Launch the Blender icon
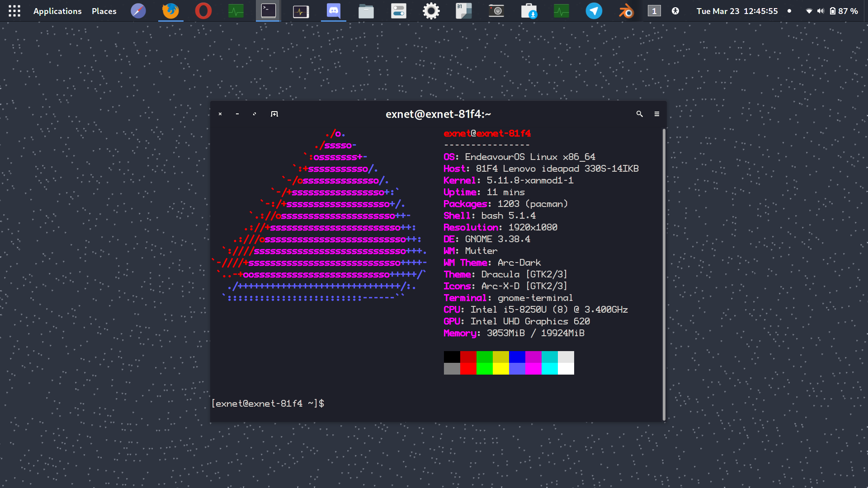This screenshot has height=488, width=868. coord(627,11)
